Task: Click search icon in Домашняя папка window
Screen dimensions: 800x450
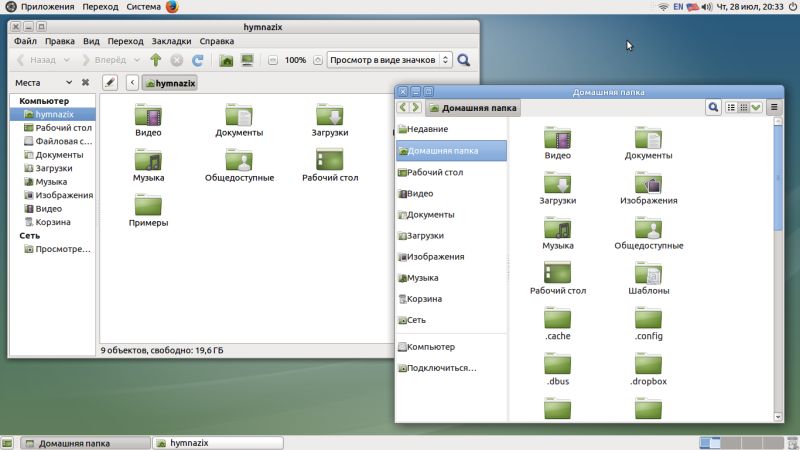Action: point(713,107)
